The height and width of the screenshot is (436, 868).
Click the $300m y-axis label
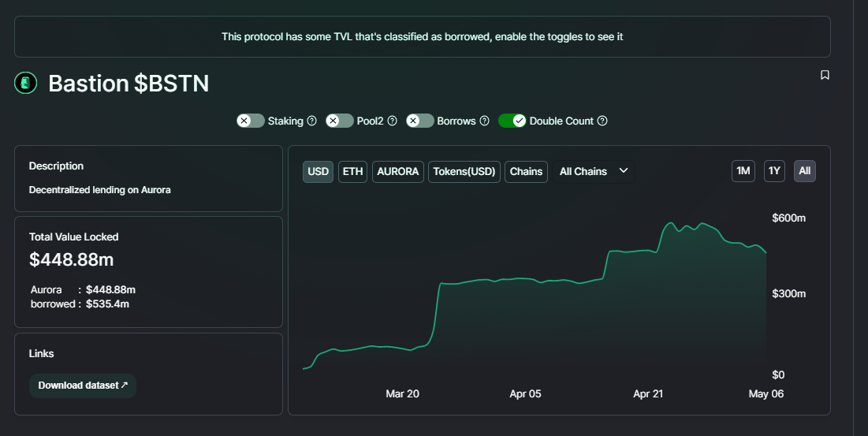pyautogui.click(x=789, y=294)
